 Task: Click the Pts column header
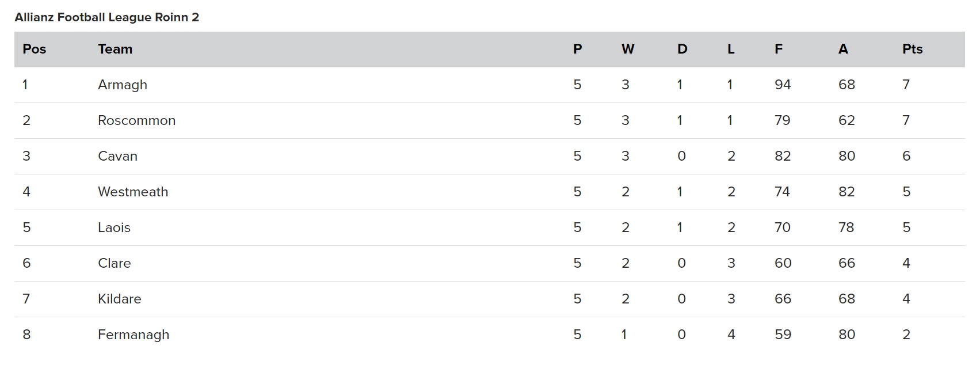point(912,49)
